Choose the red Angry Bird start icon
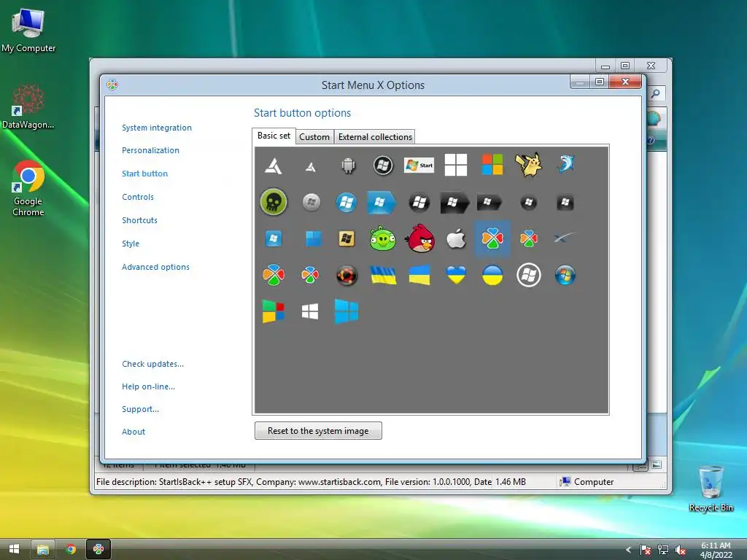Viewport: 747px width, 560px height. pos(419,238)
